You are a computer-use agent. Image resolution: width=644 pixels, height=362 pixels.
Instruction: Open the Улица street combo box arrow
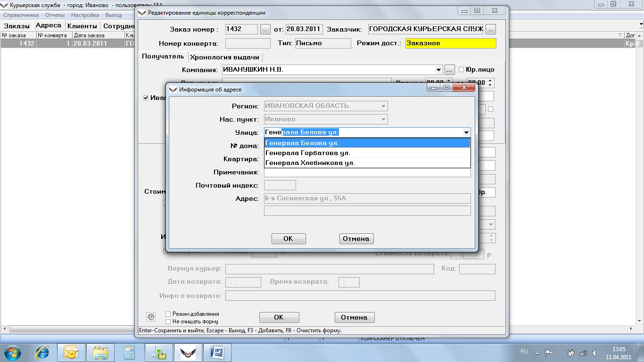tap(466, 133)
